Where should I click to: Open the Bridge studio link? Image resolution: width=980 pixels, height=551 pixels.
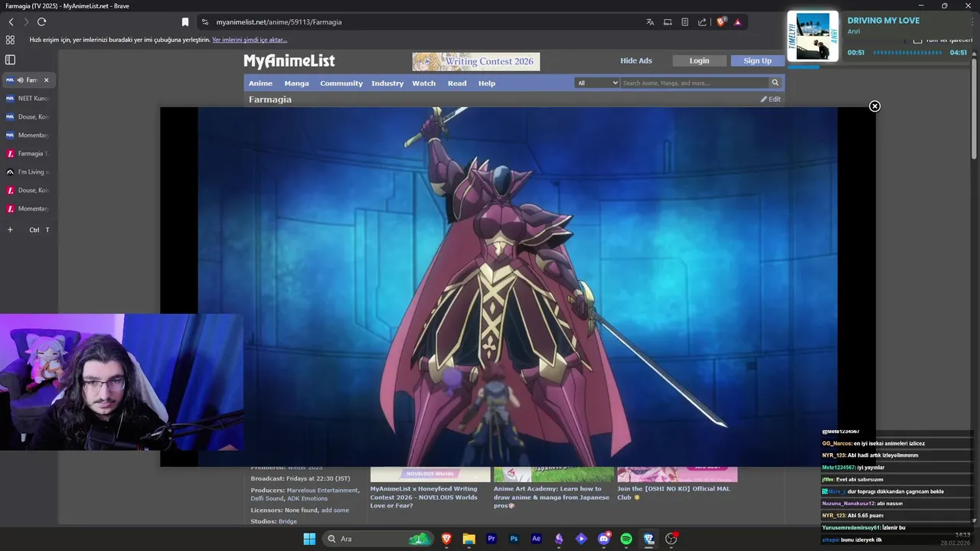[x=288, y=521]
